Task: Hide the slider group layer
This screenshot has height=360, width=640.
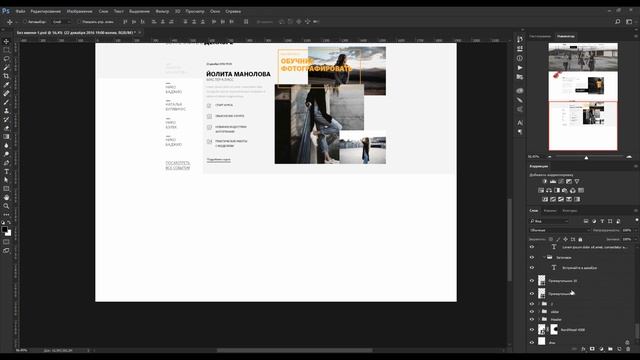Action: click(x=532, y=312)
